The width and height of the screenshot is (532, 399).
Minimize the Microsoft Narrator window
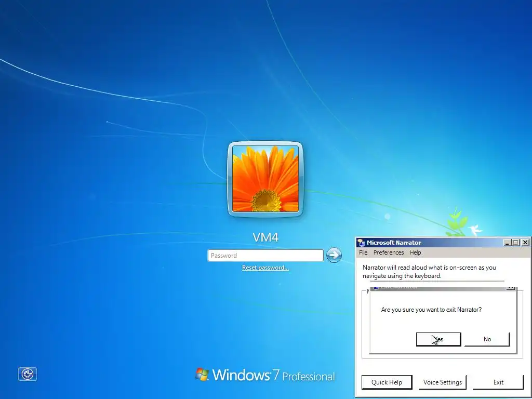pyautogui.click(x=507, y=243)
